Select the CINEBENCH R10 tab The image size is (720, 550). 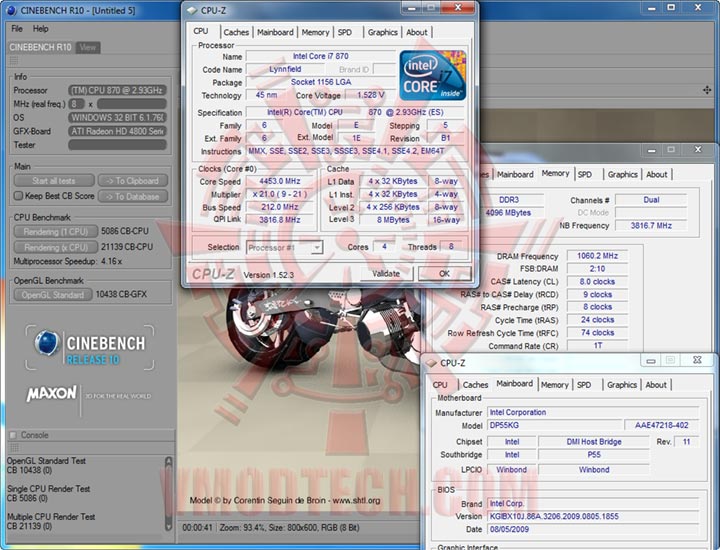[40, 47]
